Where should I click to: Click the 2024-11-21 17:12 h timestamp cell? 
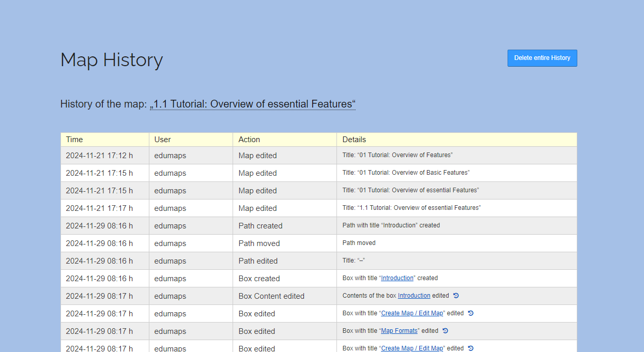(99, 156)
